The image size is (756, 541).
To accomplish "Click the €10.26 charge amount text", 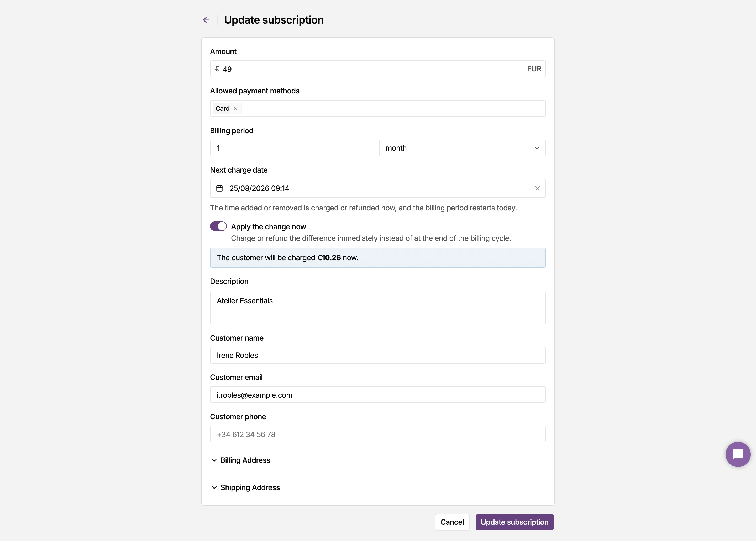I will point(329,257).
